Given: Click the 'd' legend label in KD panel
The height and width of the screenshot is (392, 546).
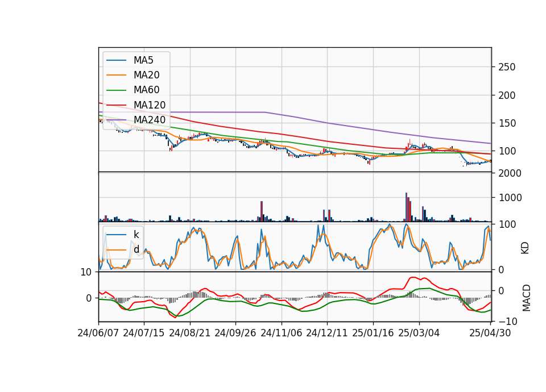Looking at the screenshot, I should (x=136, y=249).
